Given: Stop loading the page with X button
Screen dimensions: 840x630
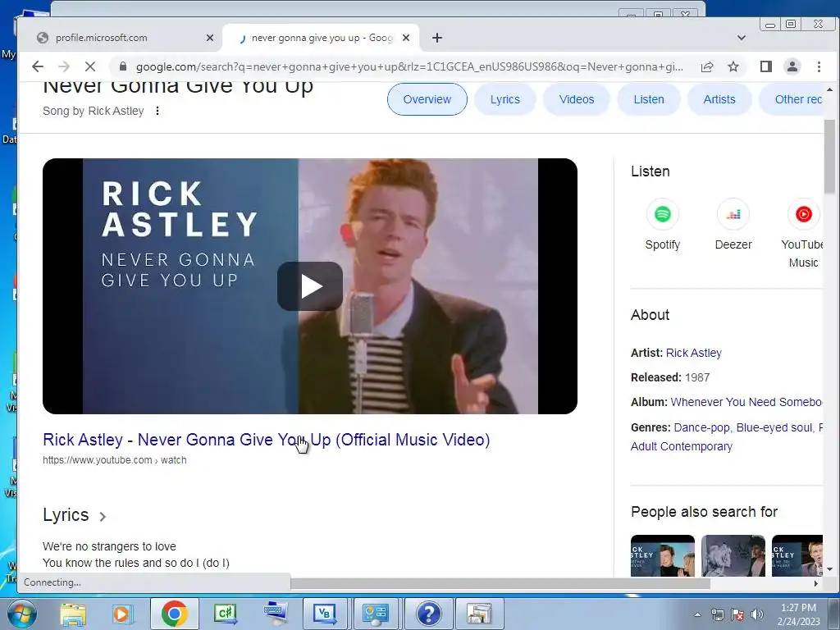Looking at the screenshot, I should [x=90, y=66].
